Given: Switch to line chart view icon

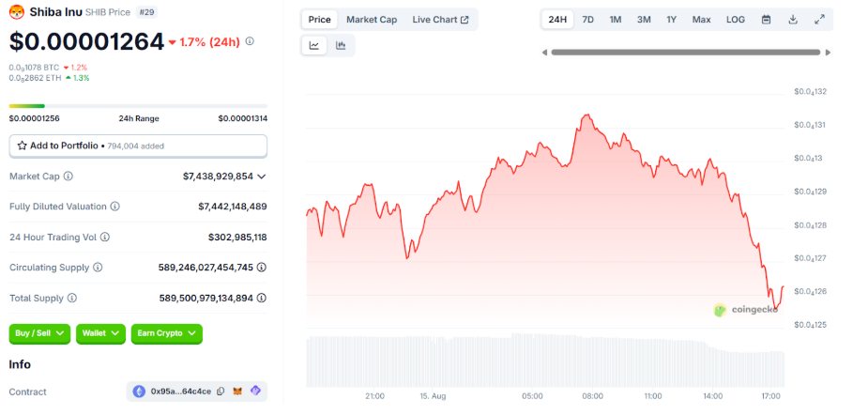Looking at the screenshot, I should click(x=313, y=45).
